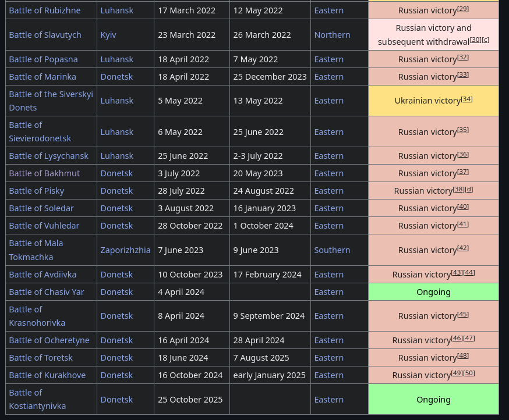Screen dimensions: 509x420
Task: Open citation [40] for Soledar result
Action: pos(463,207)
